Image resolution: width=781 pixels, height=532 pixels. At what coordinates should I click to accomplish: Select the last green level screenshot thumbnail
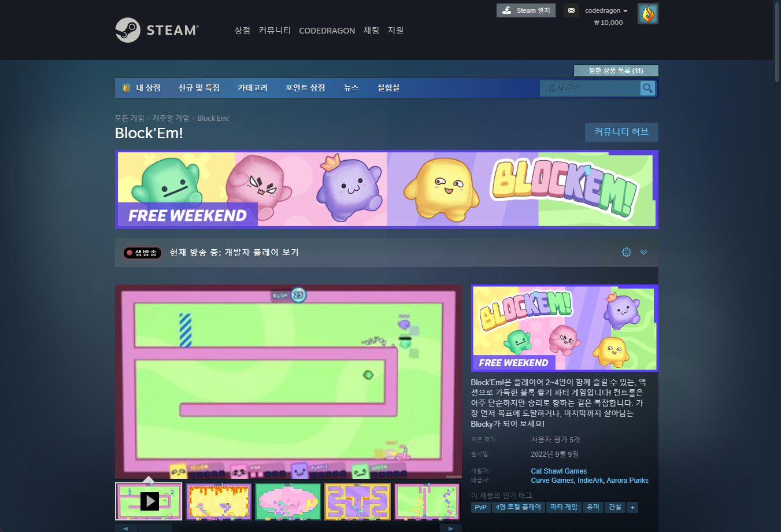427,501
